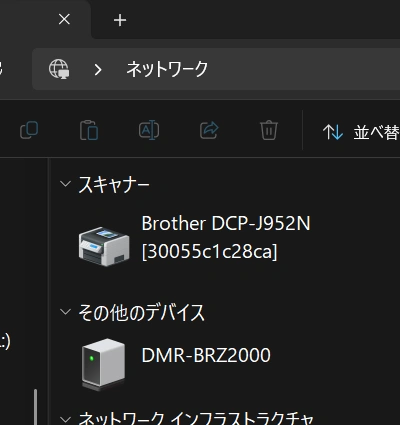Open a new tab with plus button

click(x=120, y=21)
